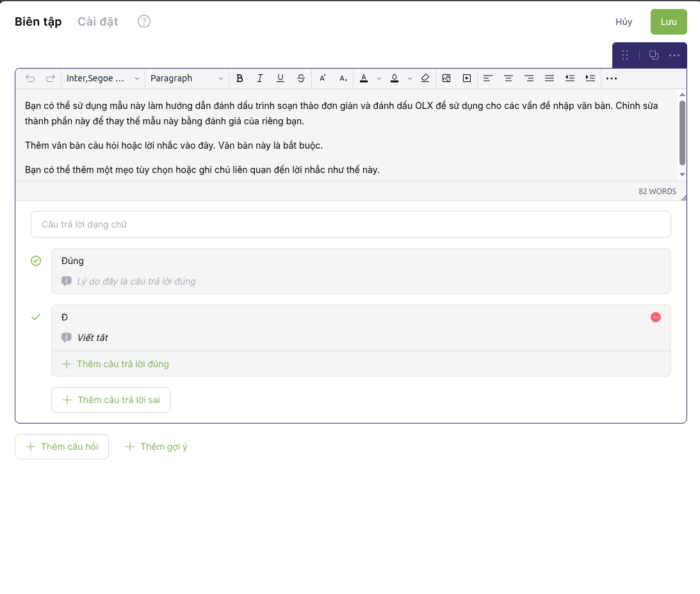
Task: Switch to the Cài đặt tab
Action: click(x=98, y=22)
